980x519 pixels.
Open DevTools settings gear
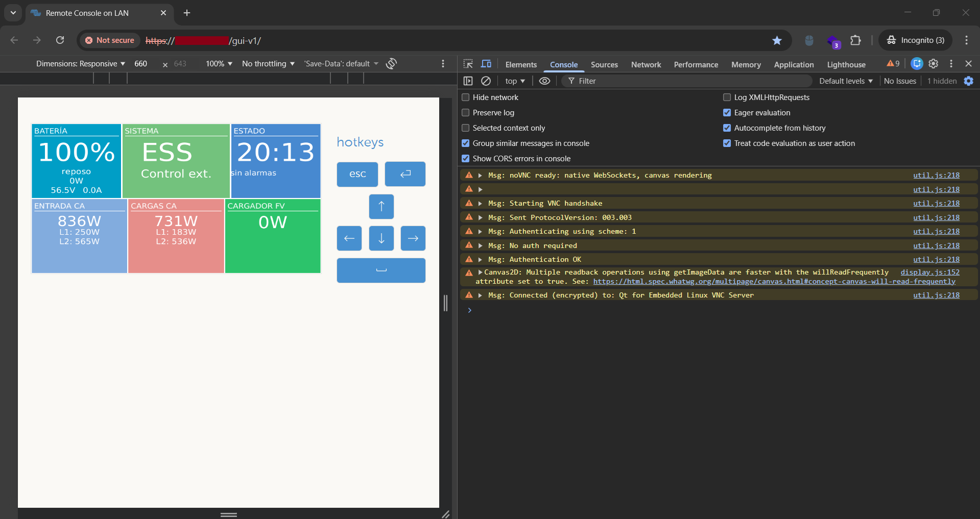[933, 64]
